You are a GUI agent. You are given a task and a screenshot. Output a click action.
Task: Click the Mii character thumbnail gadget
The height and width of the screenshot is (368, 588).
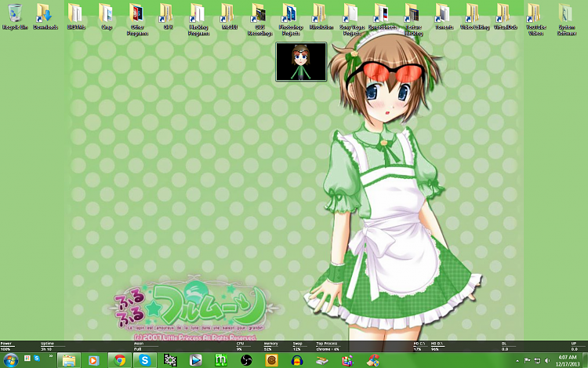pos(301,62)
